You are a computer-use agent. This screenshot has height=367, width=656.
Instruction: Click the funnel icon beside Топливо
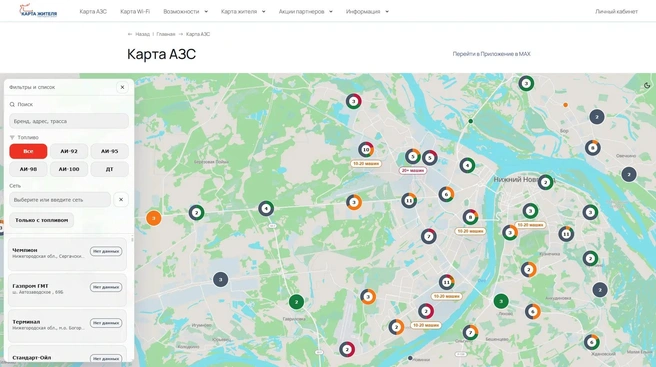pos(12,137)
